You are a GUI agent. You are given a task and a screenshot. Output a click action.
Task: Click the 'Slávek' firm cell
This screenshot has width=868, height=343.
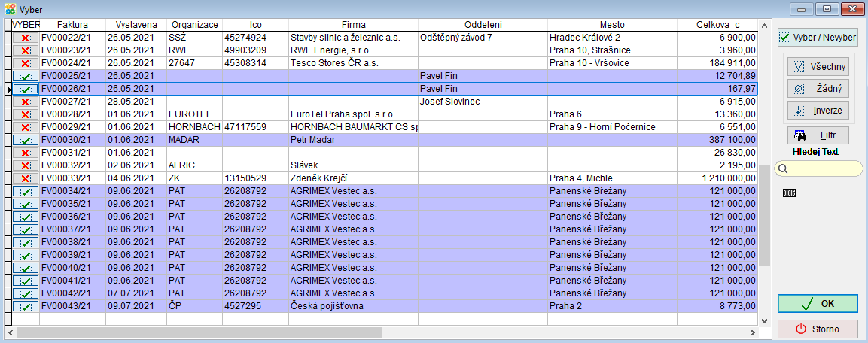pos(353,165)
